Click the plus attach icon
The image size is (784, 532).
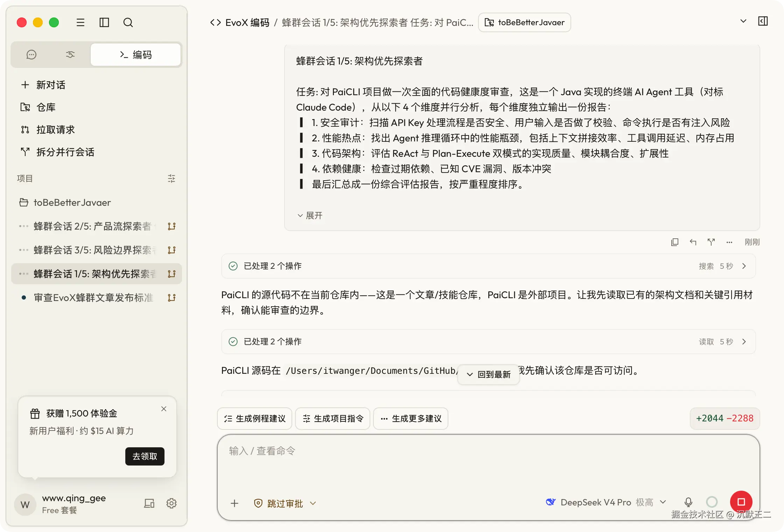[234, 503]
